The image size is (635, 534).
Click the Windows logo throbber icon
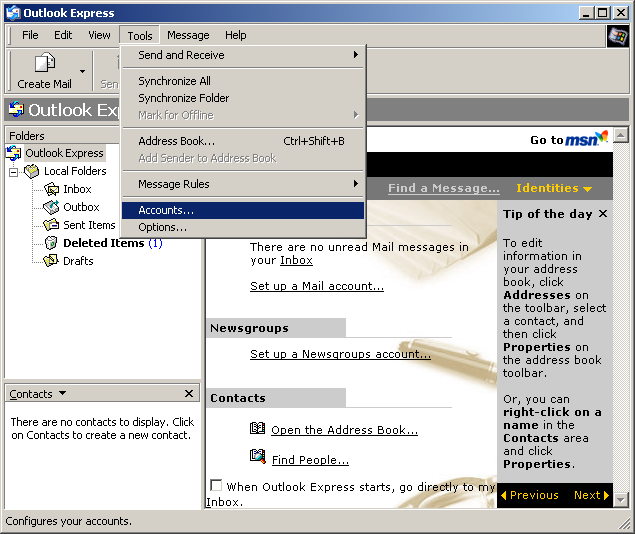617,36
